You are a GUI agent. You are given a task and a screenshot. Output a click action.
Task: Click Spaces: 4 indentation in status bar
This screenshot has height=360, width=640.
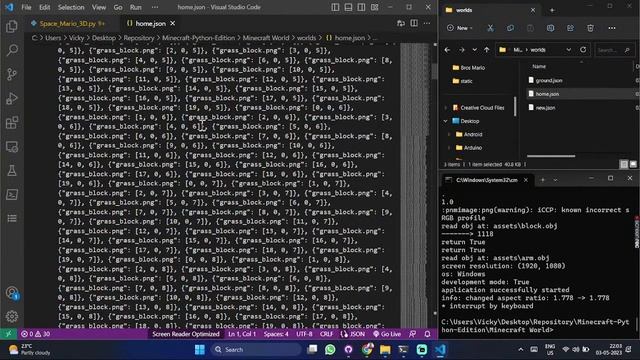(x=276, y=334)
